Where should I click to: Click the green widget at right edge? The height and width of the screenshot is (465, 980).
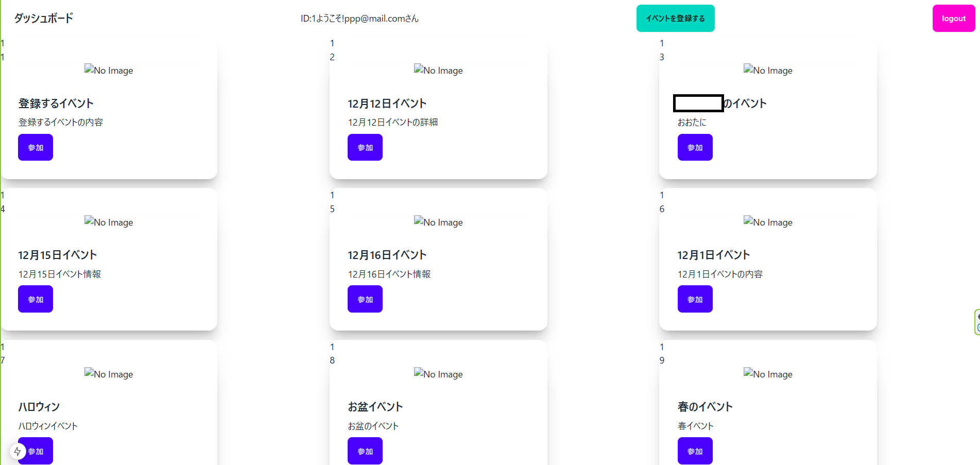point(977,322)
